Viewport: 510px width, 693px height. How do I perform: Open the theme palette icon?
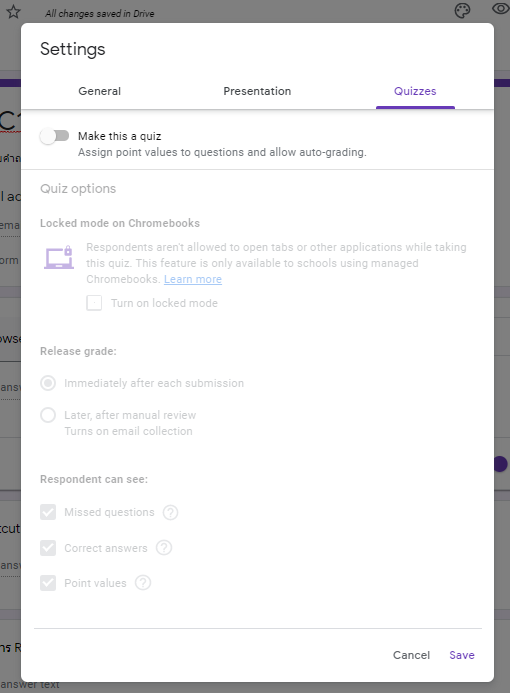point(462,11)
